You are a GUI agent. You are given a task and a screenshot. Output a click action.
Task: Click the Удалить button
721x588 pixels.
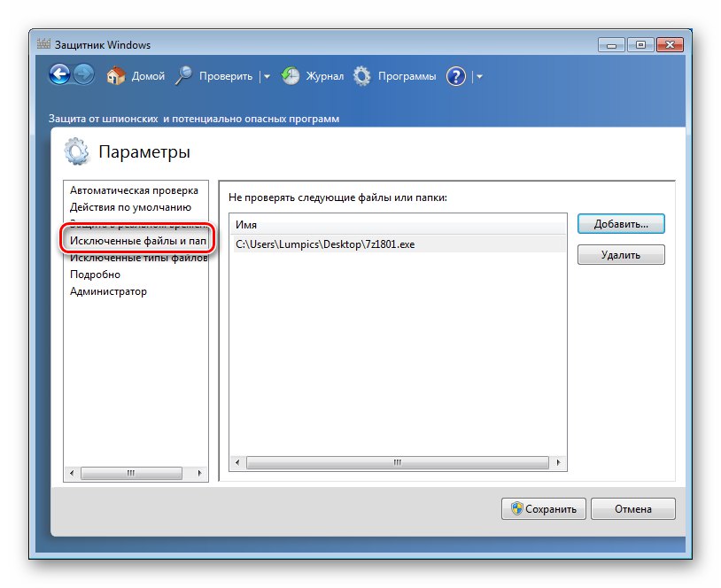pos(621,255)
